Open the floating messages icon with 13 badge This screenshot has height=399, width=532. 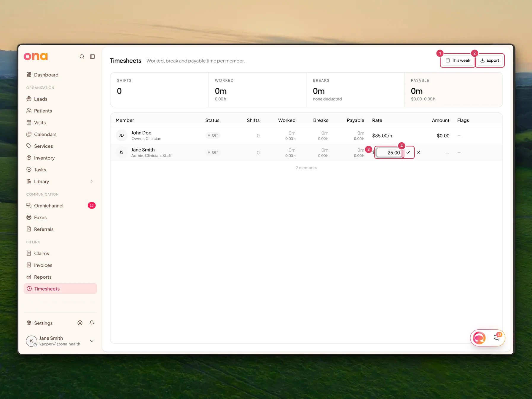(497, 338)
